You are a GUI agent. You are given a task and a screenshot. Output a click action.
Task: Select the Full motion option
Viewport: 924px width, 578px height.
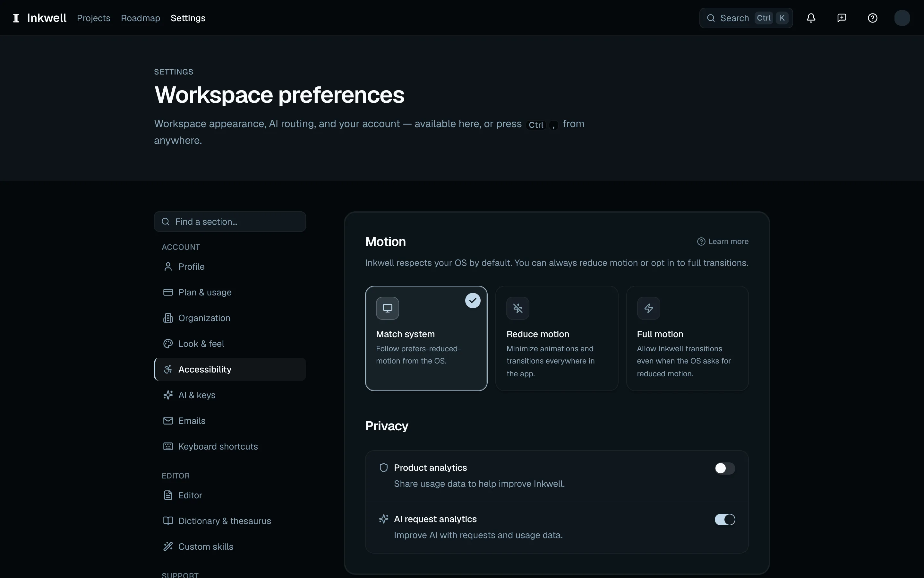687,338
